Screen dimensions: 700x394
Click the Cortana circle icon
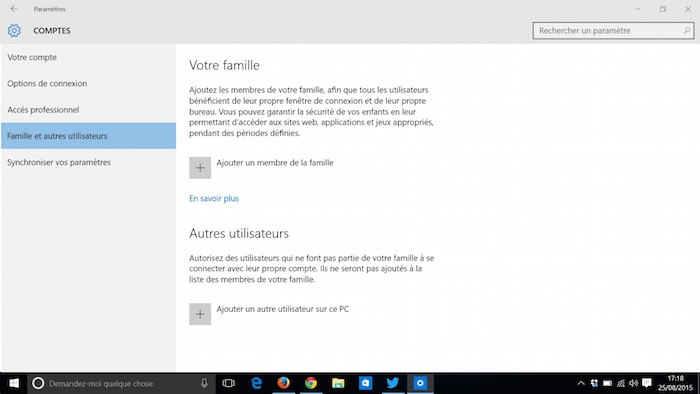38,383
